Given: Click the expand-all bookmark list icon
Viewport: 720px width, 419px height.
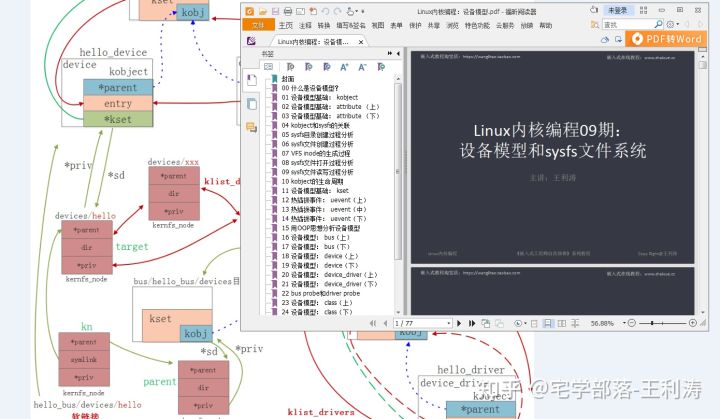Looking at the screenshot, I should [269, 67].
